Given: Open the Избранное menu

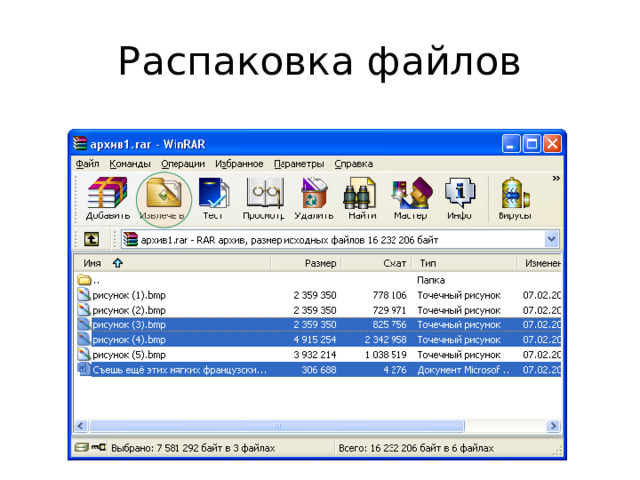Looking at the screenshot, I should [239, 164].
